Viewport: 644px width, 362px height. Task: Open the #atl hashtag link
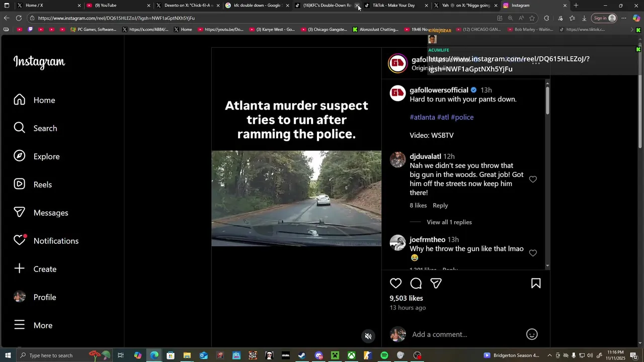(443, 117)
